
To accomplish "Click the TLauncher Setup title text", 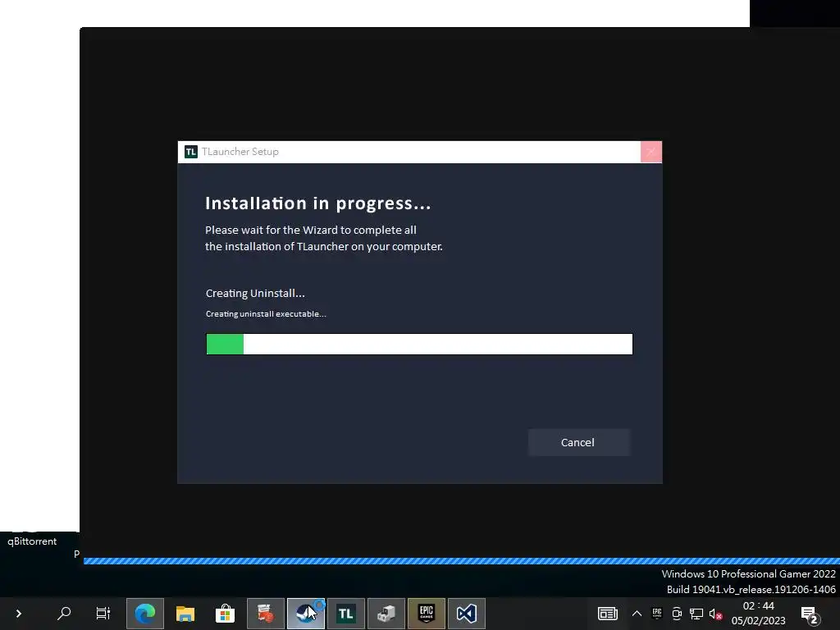I will (x=240, y=152).
